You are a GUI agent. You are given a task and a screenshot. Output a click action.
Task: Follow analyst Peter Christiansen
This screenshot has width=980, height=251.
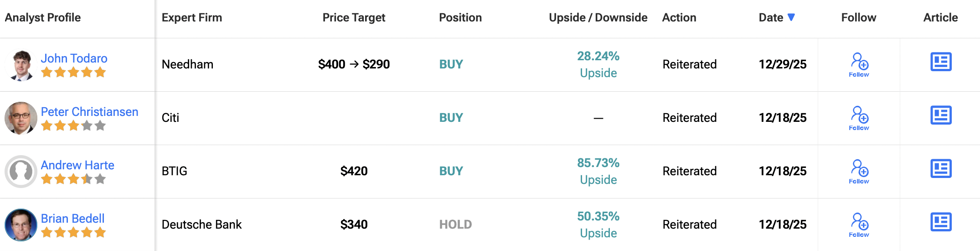pyautogui.click(x=859, y=118)
